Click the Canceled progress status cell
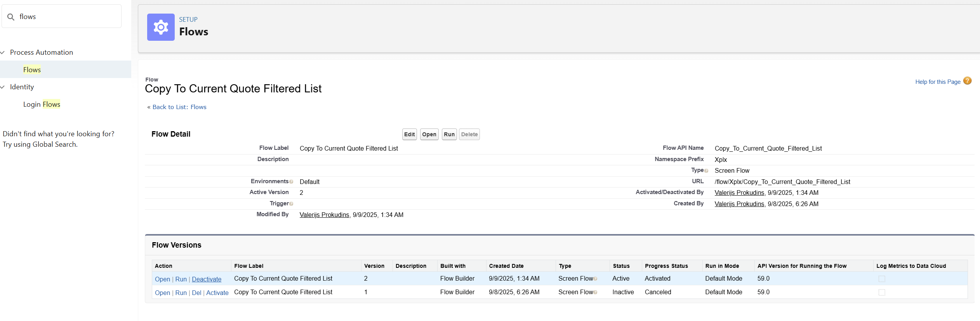This screenshot has height=321, width=980. (x=658, y=292)
